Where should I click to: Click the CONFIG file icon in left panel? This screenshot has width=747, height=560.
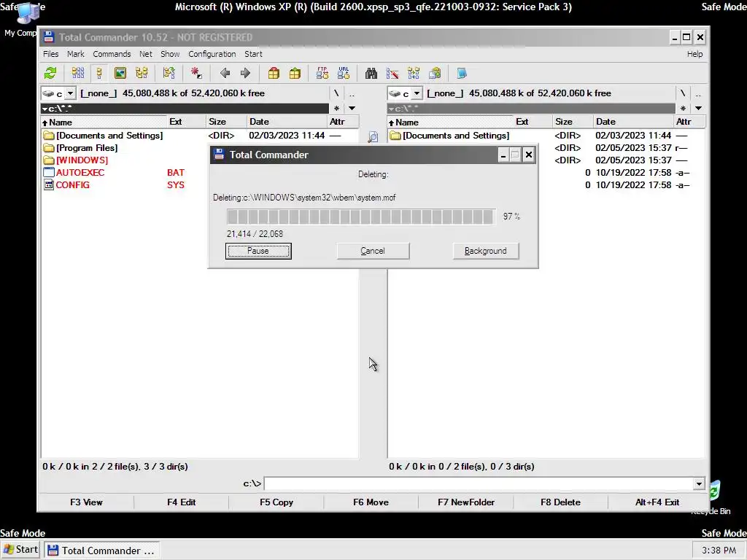[49, 184]
